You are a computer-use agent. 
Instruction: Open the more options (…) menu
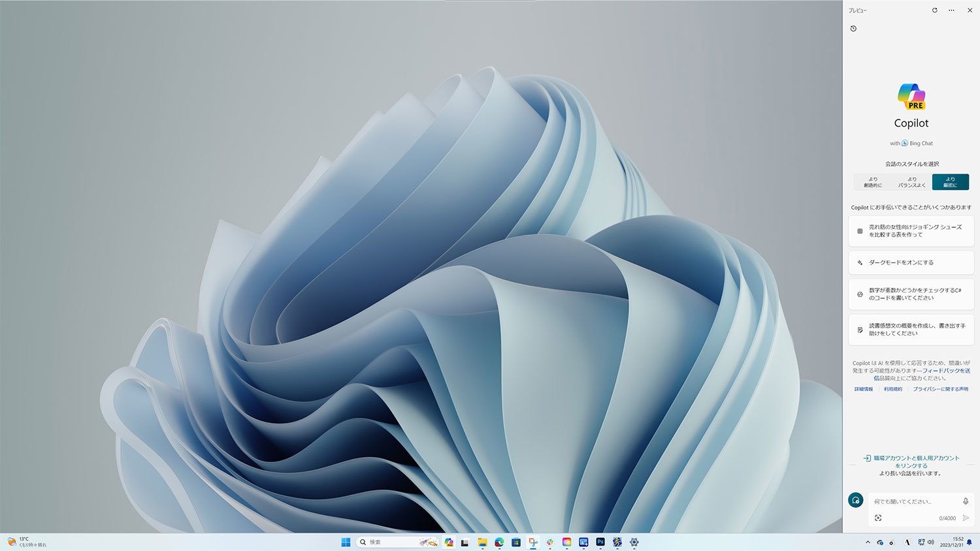coord(951,10)
